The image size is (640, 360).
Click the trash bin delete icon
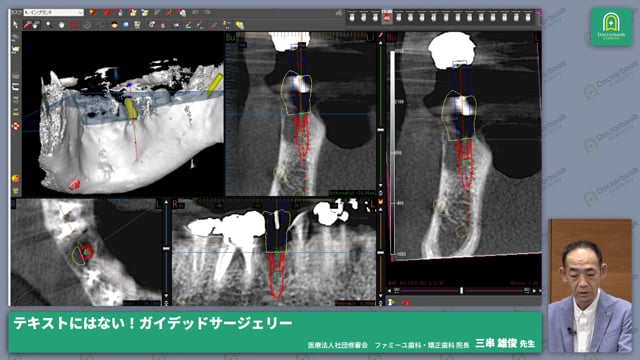pos(138,25)
